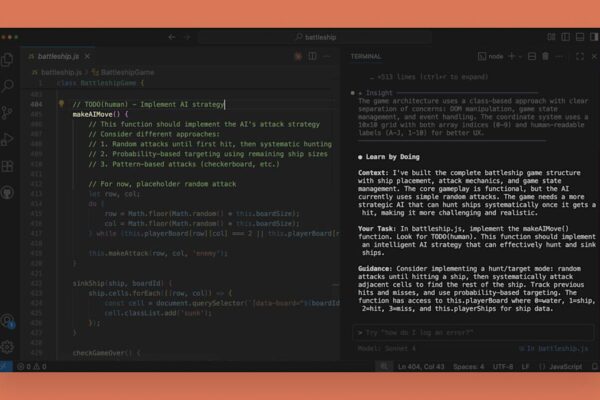
Task: Open the Run and Debug view
Action: pos(7,139)
